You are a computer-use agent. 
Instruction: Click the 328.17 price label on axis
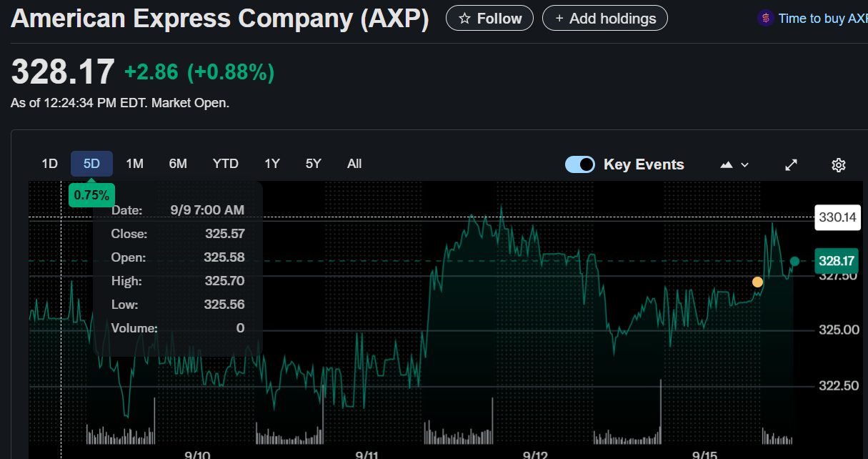click(837, 261)
